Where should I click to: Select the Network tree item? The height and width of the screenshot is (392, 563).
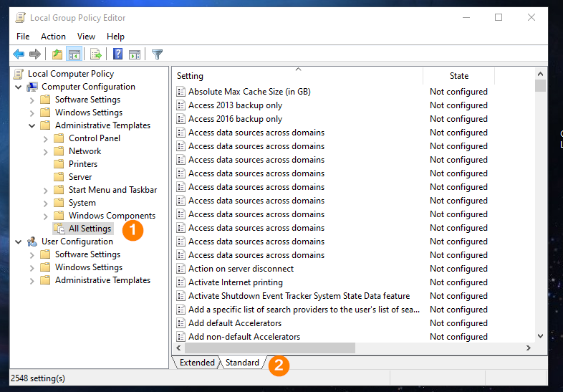click(85, 151)
